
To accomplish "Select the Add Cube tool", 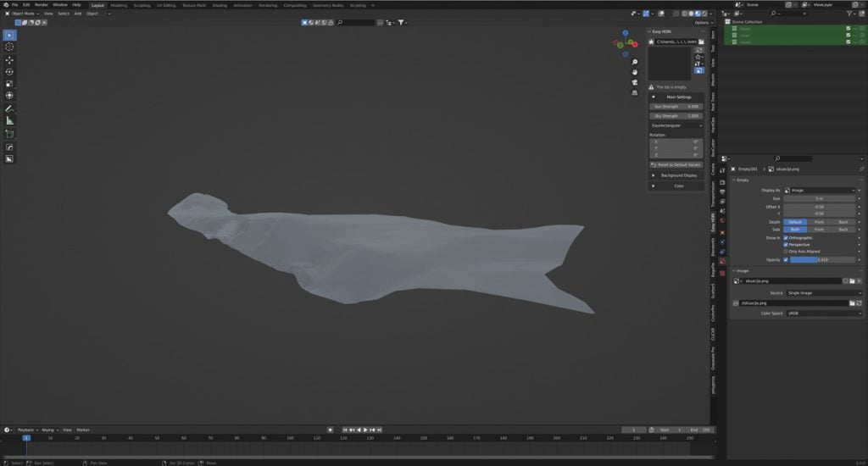I will coord(9,134).
